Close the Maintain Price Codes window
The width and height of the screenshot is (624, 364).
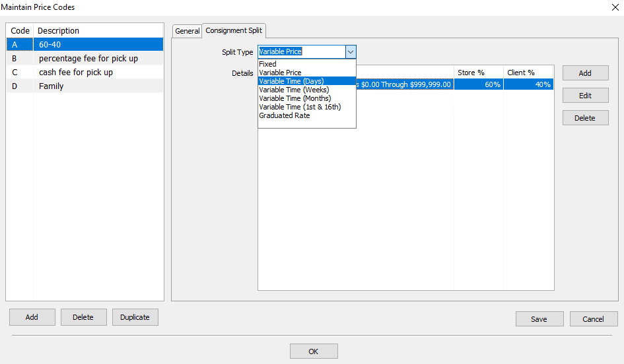615,7
